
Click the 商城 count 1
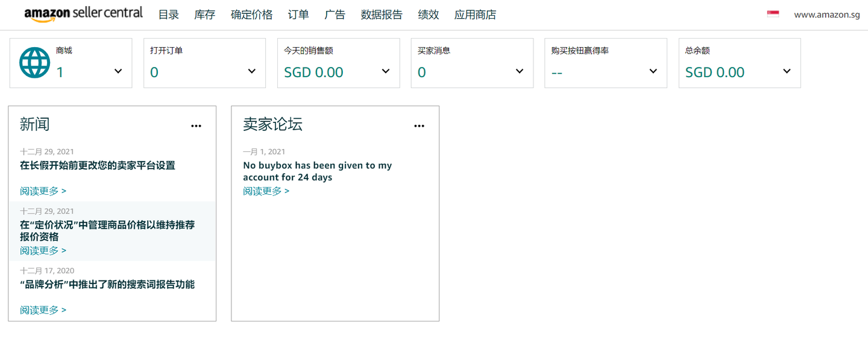click(x=60, y=72)
